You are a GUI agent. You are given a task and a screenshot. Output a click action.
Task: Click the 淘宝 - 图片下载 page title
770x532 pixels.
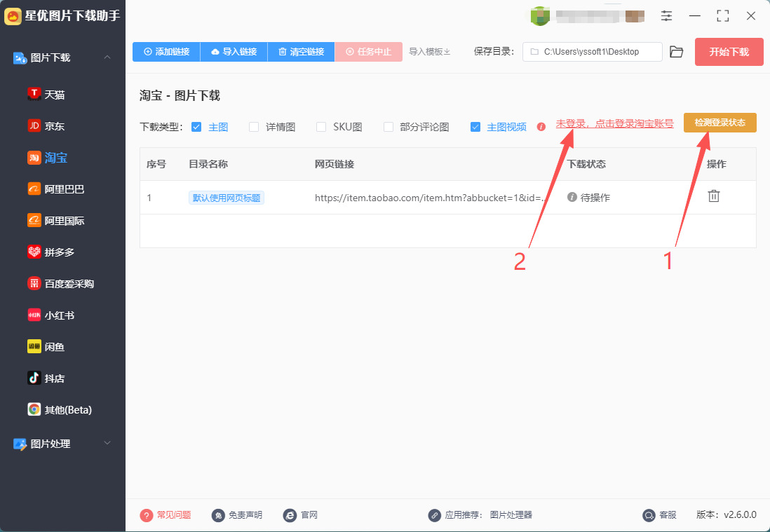180,95
